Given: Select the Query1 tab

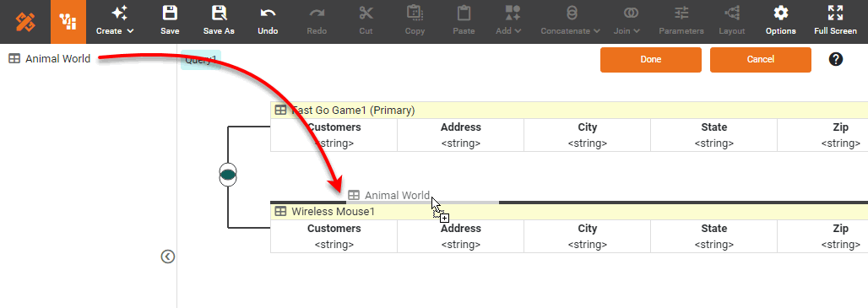Looking at the screenshot, I should (x=201, y=60).
